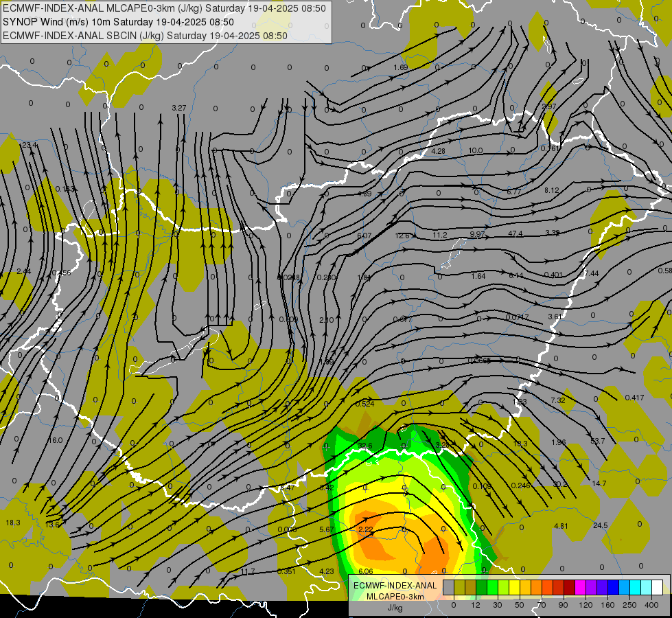The image size is (672, 618).
Task: Click the MLCAPE0-3km title line
Action: tap(164, 8)
